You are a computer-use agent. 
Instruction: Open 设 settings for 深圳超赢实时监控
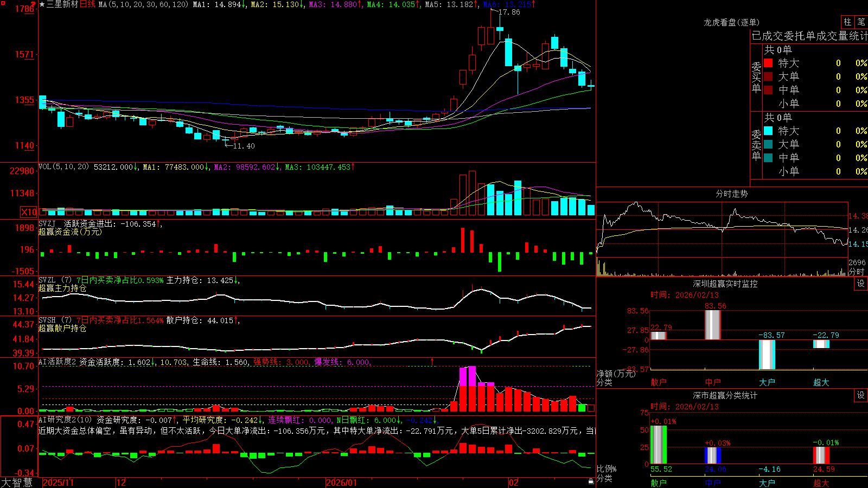point(861,284)
